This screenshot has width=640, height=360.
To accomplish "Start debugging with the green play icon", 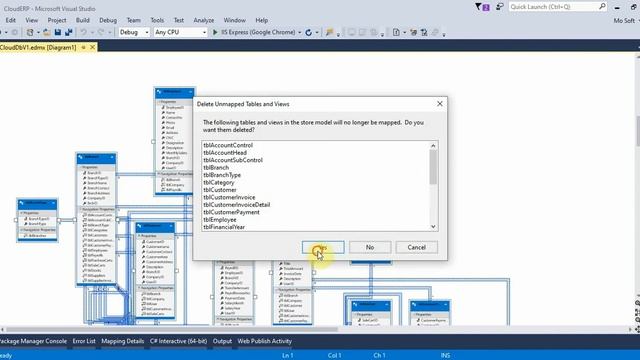I will click(x=215, y=32).
